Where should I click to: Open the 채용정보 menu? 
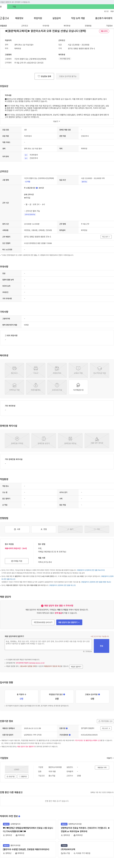pos(19,18)
